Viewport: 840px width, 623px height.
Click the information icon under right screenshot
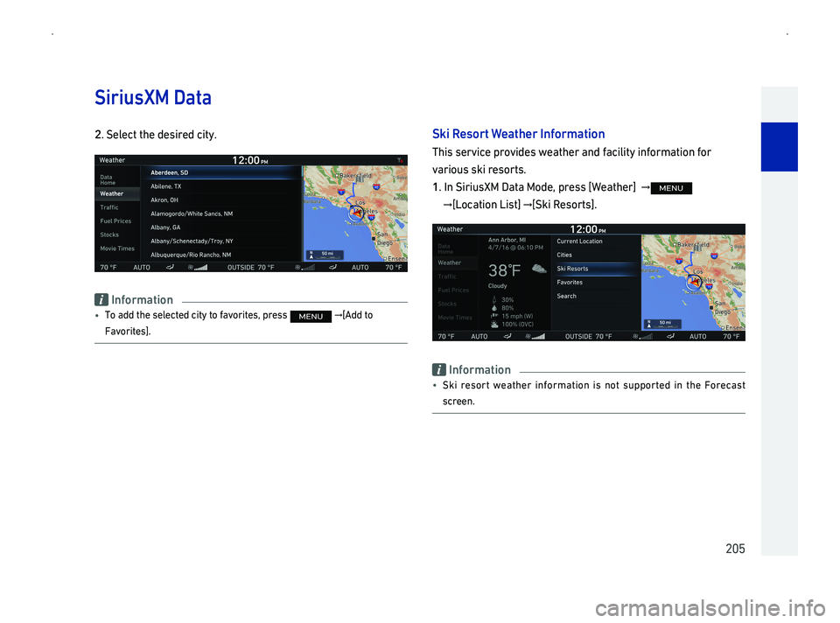438,369
